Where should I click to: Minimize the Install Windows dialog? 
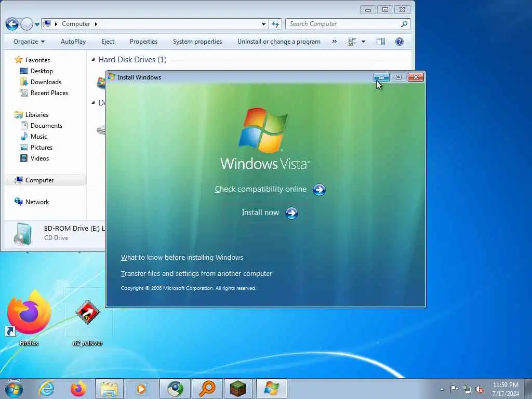[x=381, y=77]
